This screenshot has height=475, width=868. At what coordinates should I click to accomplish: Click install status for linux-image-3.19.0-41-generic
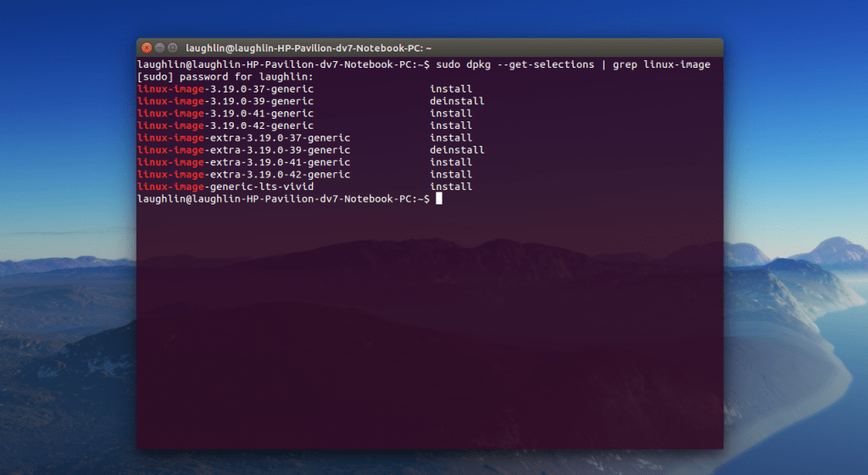pyautogui.click(x=451, y=114)
